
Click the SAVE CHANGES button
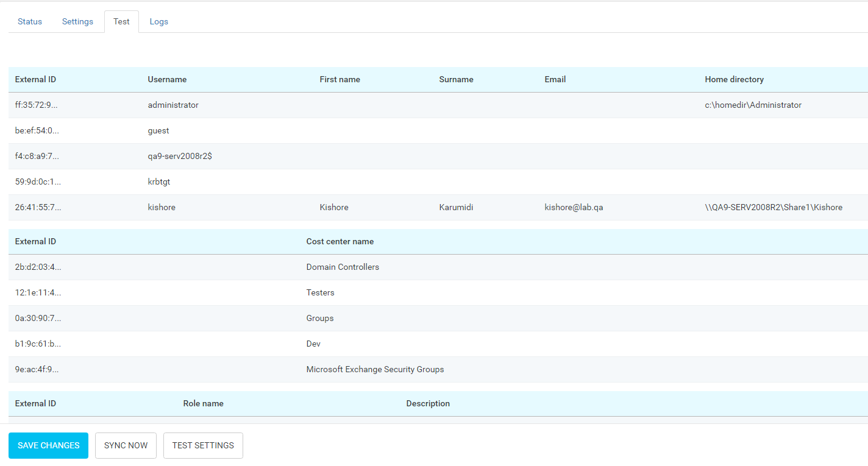coord(48,445)
